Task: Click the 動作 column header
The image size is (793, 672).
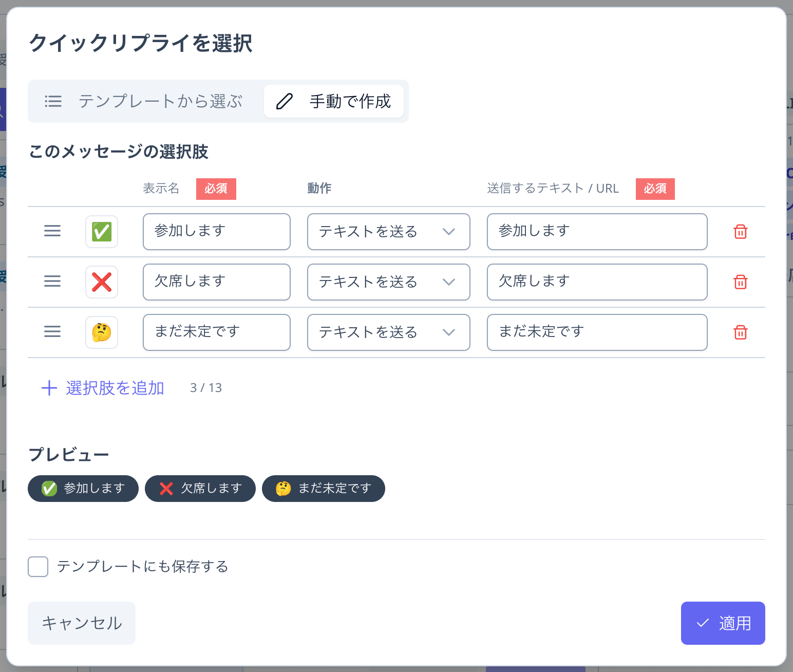Action: pos(319,189)
